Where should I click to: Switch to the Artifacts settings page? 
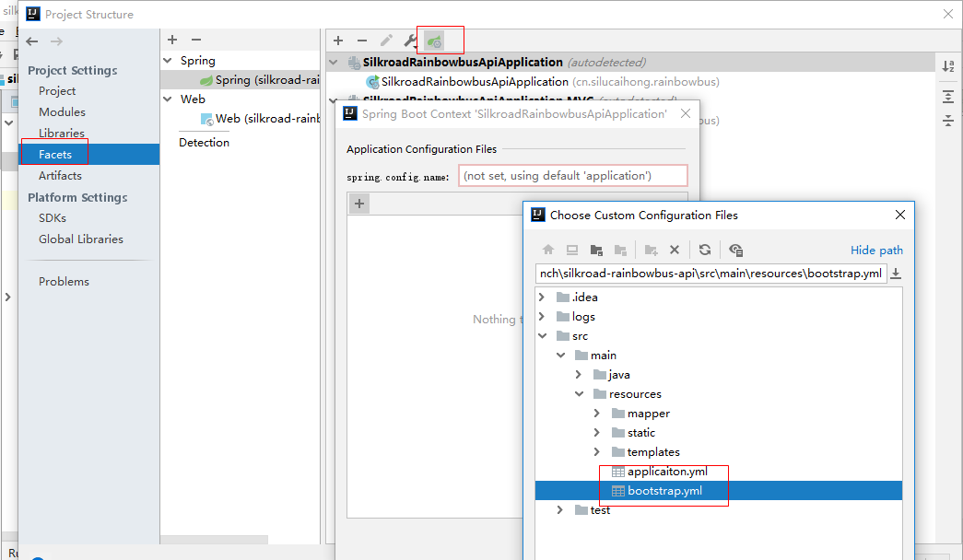[x=58, y=175]
